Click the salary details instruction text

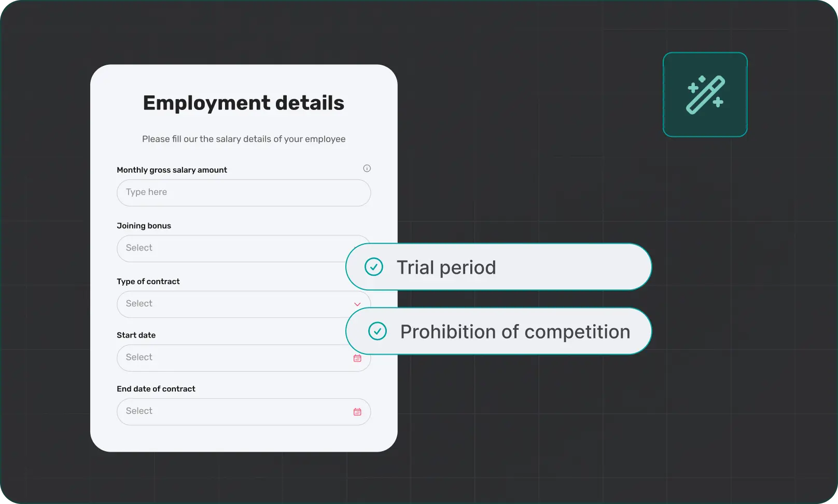pos(243,139)
